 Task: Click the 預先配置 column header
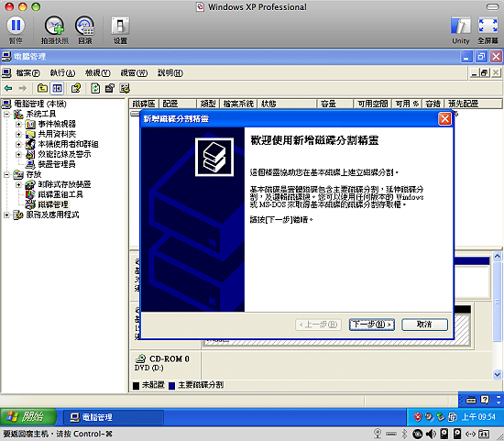(x=473, y=104)
